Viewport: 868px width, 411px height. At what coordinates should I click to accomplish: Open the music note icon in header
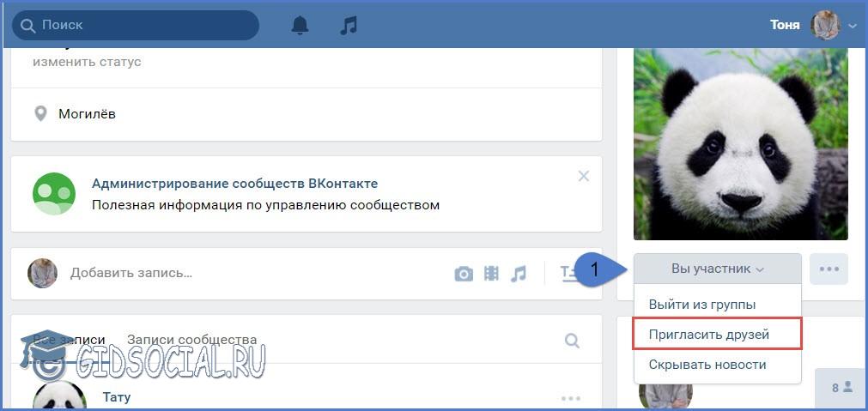pyautogui.click(x=348, y=26)
